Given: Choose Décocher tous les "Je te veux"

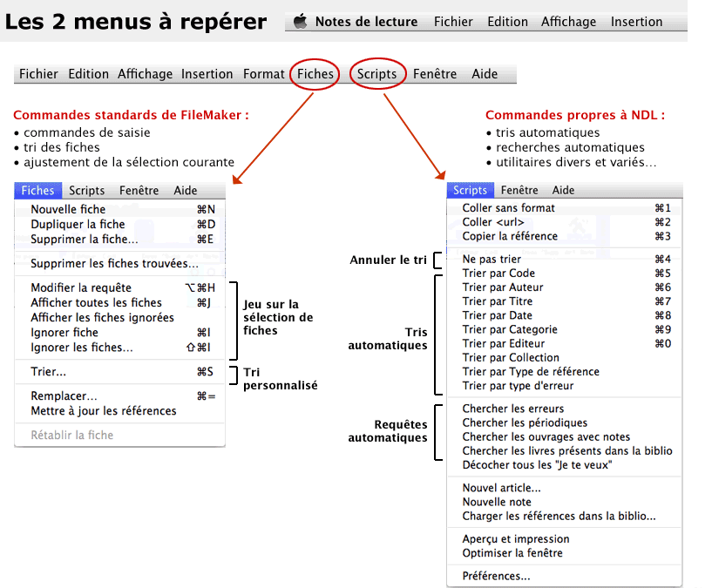Looking at the screenshot, I should (565, 465).
